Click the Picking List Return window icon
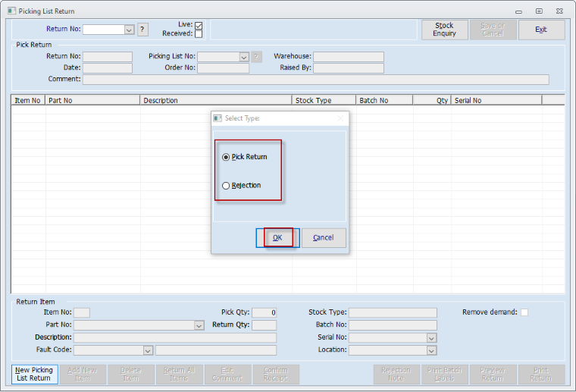The height and width of the screenshot is (392, 576). pyautogui.click(x=11, y=11)
